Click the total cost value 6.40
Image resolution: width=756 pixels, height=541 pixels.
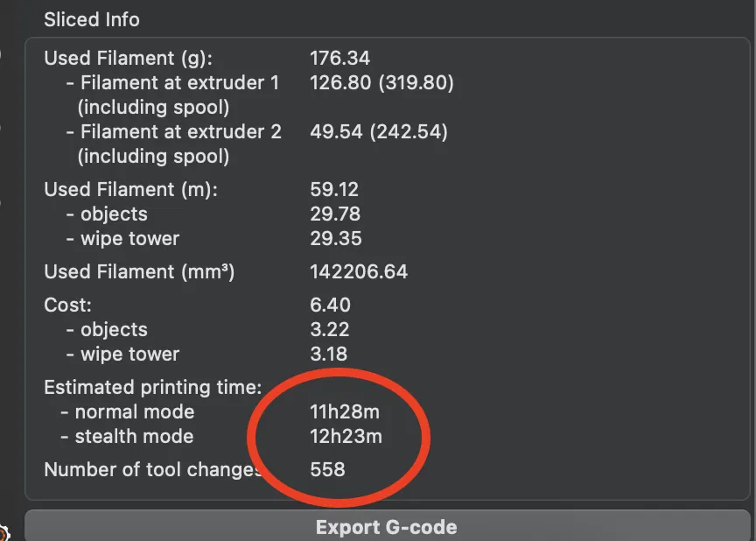coord(330,306)
